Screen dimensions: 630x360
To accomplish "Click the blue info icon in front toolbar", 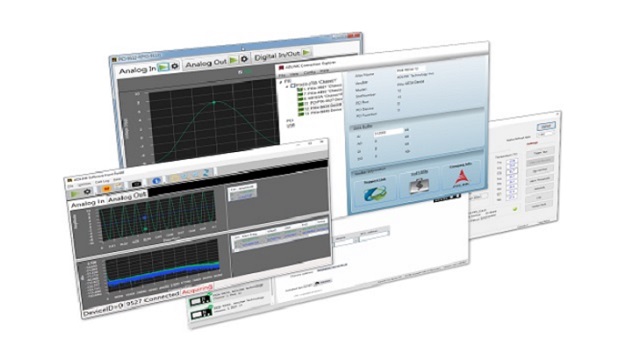I will pyautogui.click(x=157, y=181).
